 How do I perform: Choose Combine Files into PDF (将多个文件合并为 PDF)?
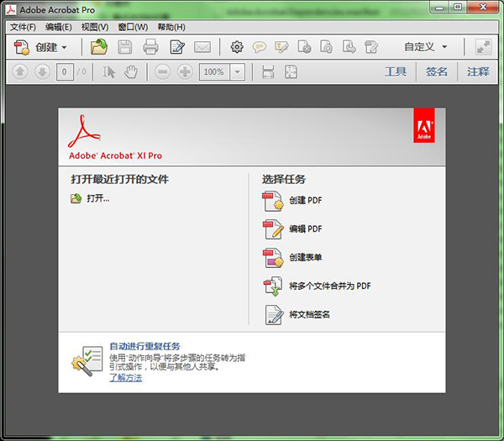pyautogui.click(x=330, y=286)
